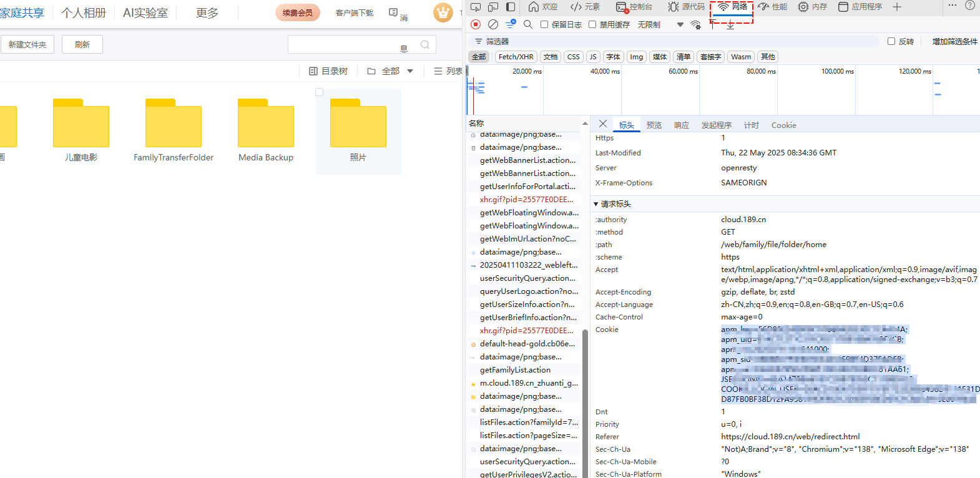This screenshot has width=980, height=478.
Task: Open the 控制台 DevTools tab
Action: click(x=634, y=7)
